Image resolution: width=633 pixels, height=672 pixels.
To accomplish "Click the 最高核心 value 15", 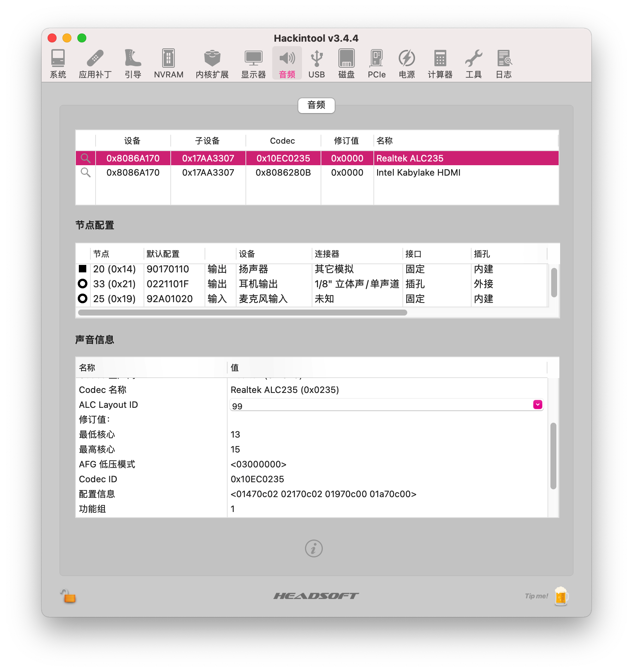I will pyautogui.click(x=235, y=449).
